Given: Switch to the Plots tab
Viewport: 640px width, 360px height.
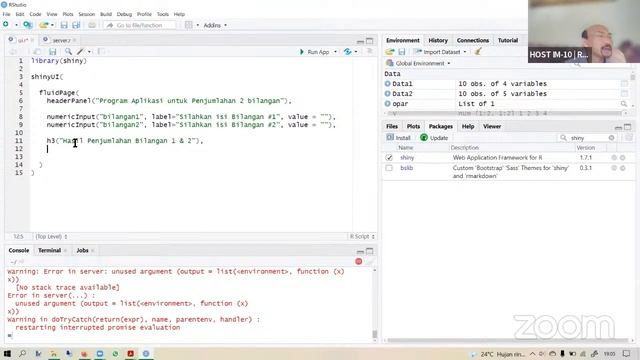Looking at the screenshot, I should (413, 127).
